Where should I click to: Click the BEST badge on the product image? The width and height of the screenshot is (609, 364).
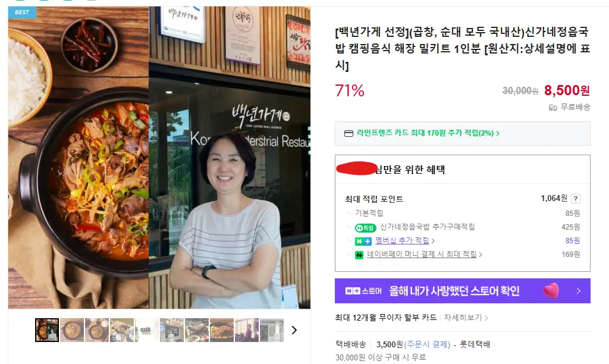point(22,12)
